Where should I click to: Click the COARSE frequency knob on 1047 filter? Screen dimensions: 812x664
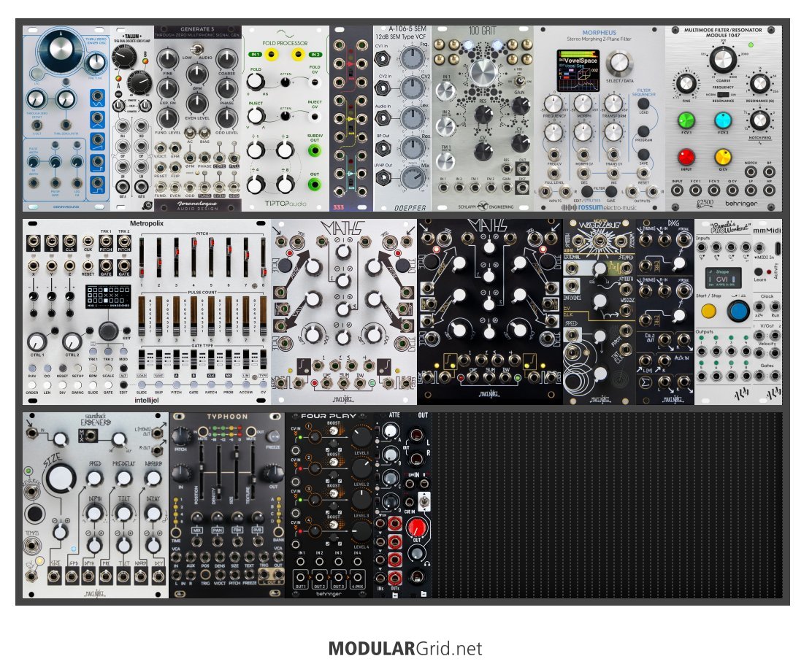[x=723, y=60]
